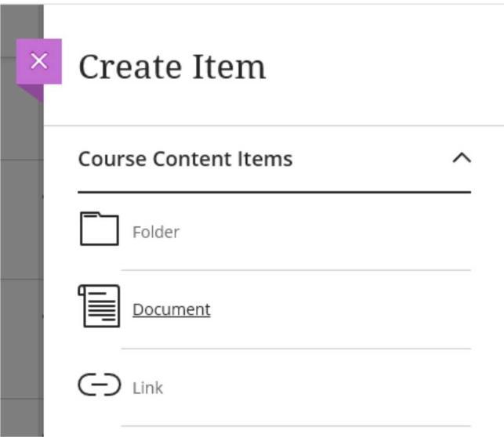The height and width of the screenshot is (437, 504).
Task: Click the Course Content Items heading
Action: click(185, 159)
